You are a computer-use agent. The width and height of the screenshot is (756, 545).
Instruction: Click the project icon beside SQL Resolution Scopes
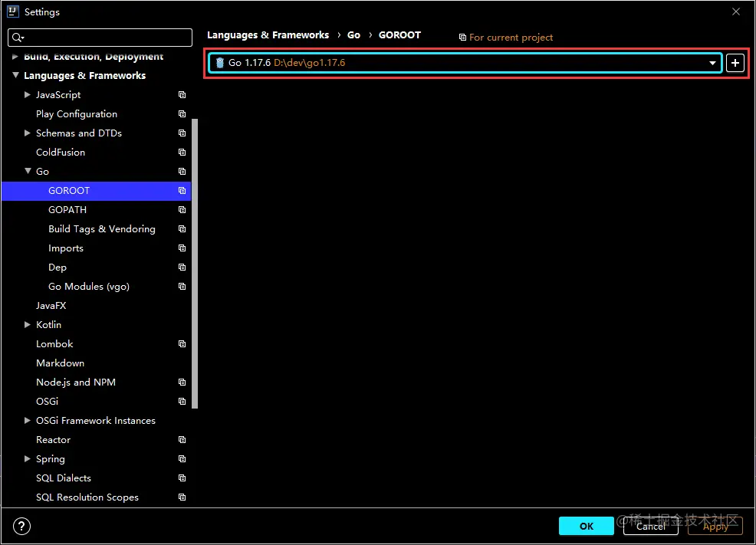click(x=182, y=497)
